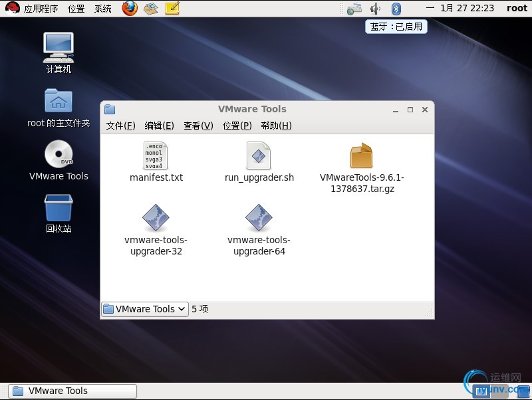Screen dimensions: 532x400
Task: Minimize the VMware Tools window
Action: click(396, 110)
